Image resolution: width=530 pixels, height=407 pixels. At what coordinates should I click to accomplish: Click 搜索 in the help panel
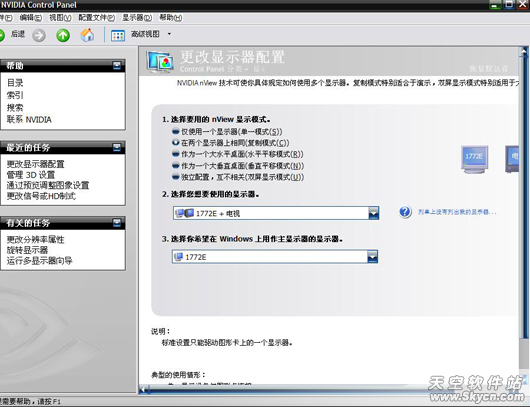pos(15,107)
